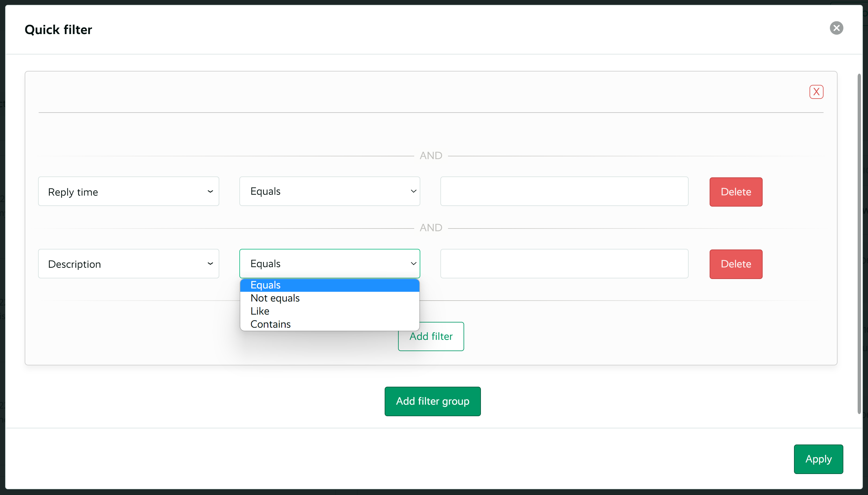Delete the Reply time filter

click(736, 192)
